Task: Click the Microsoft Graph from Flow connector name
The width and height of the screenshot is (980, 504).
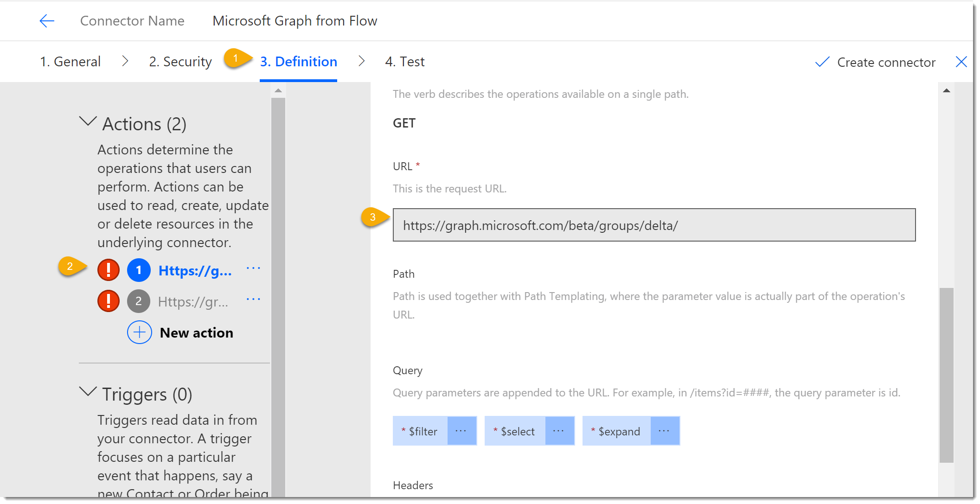Action: pyautogui.click(x=295, y=21)
